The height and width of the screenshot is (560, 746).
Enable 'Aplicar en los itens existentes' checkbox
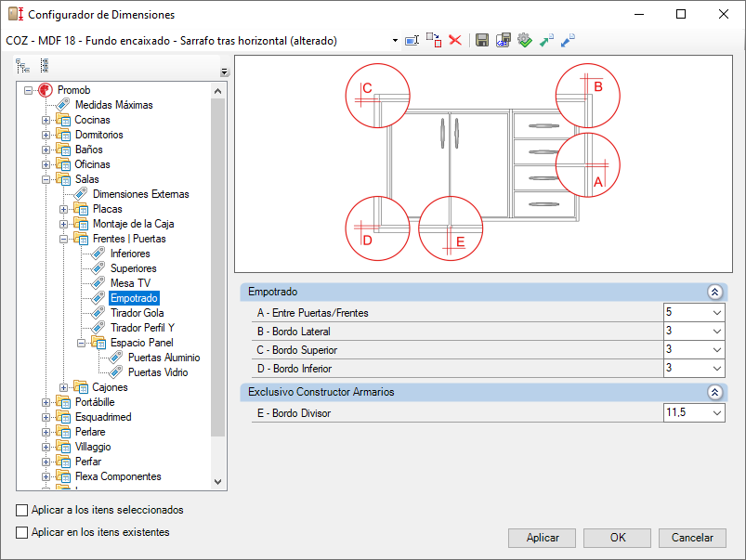pos(22,532)
